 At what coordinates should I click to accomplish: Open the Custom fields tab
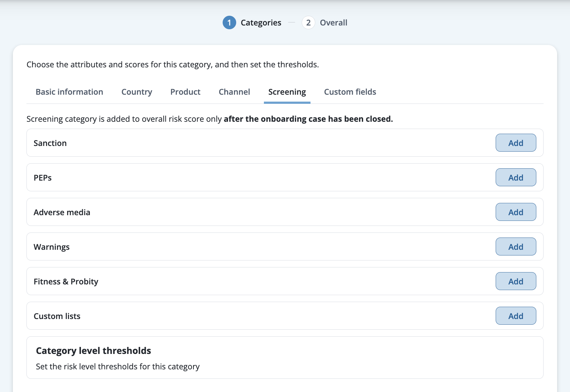(350, 92)
